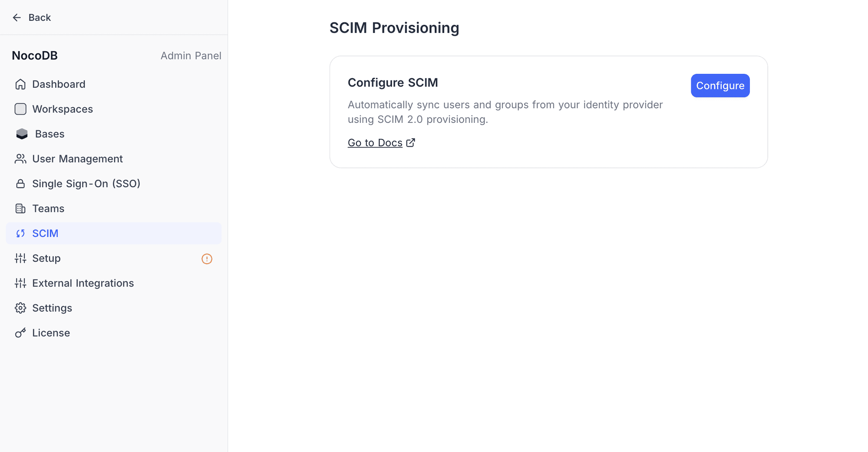
Task: Click the Setup warning indicator
Action: 207,259
